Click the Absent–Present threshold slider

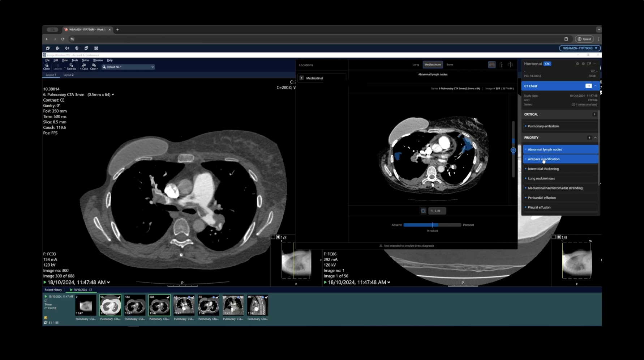pos(432,225)
